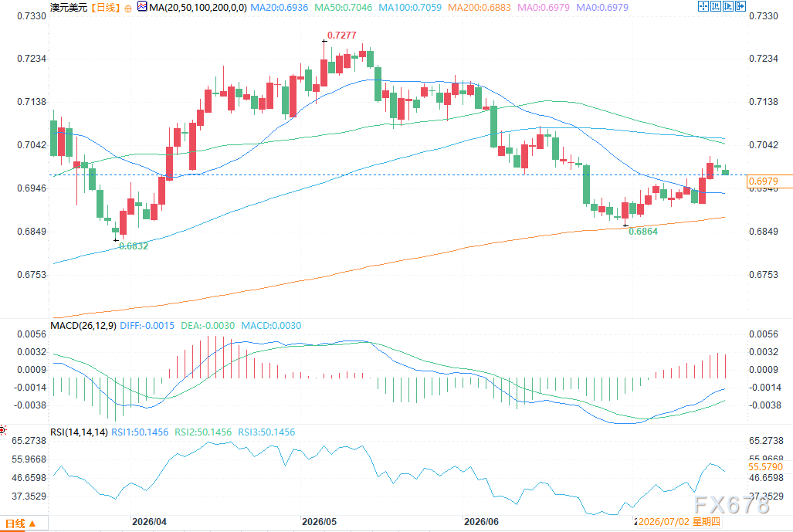The height and width of the screenshot is (532, 793).
Task: Click the chart play-forward icon
Action: [x=728, y=6]
